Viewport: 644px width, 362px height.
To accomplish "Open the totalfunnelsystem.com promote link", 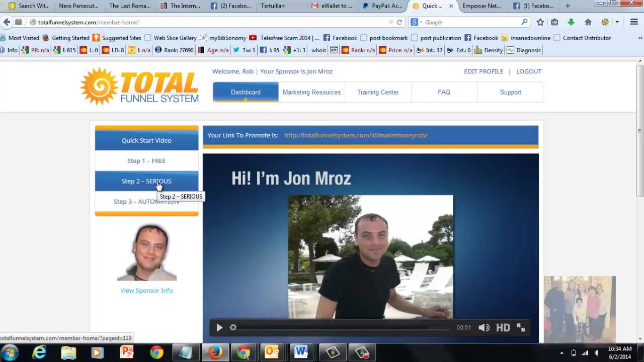I will [356, 135].
